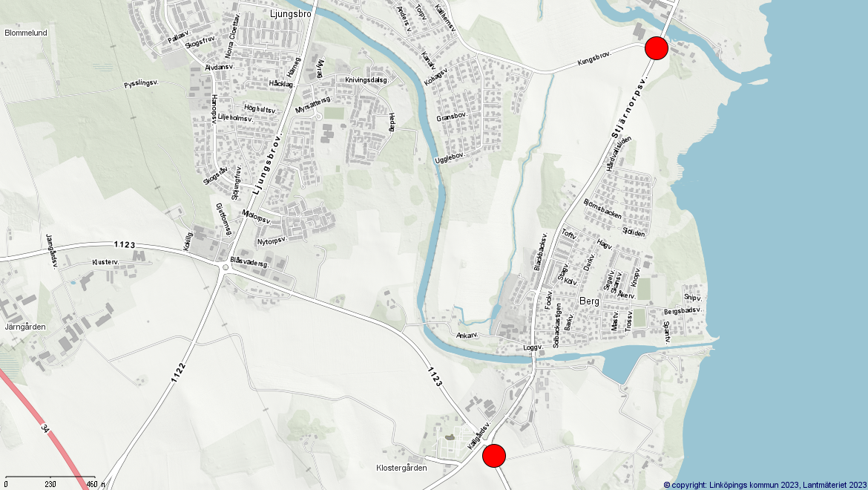The height and width of the screenshot is (490, 868).
Task: Click the roundabout beside Blåsvädersg.
Action: (x=225, y=268)
